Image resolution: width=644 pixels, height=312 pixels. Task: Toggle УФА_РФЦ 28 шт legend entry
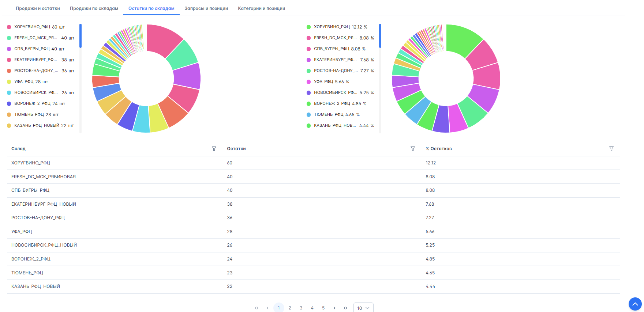31,82
